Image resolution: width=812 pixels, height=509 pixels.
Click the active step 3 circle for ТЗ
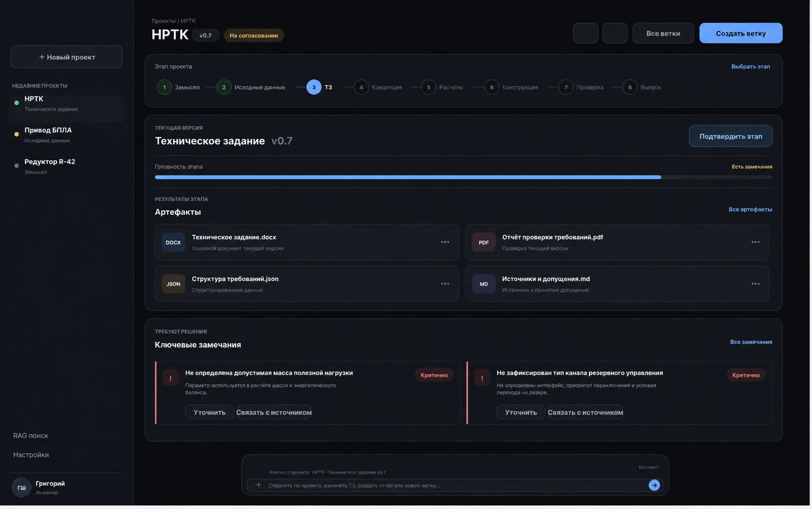(x=314, y=87)
